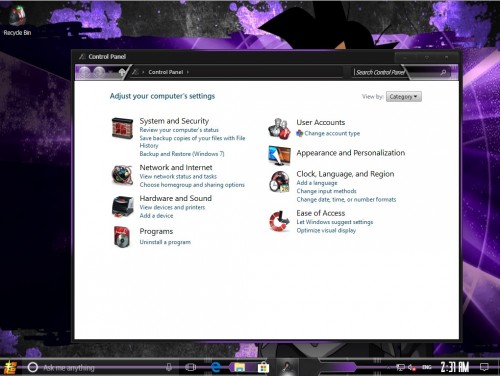Open Save backup copies with File History
Viewport: 500px width, 376px height.
pos(192,142)
